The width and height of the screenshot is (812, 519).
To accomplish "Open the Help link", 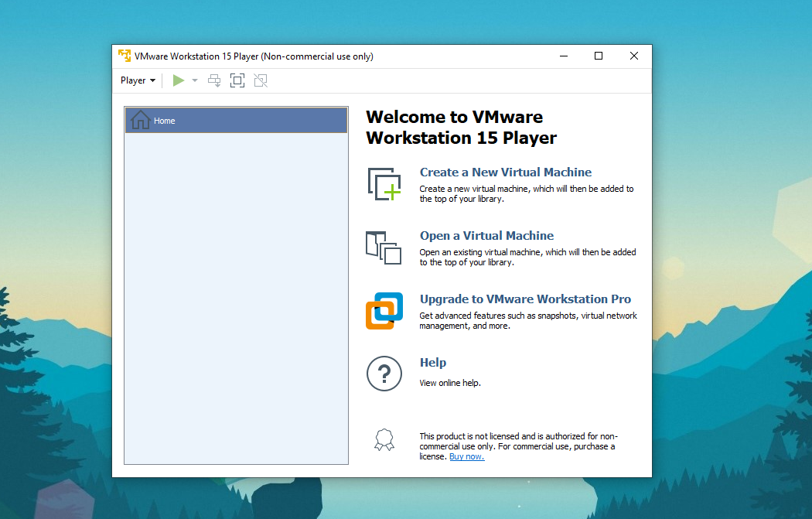I will (x=433, y=363).
